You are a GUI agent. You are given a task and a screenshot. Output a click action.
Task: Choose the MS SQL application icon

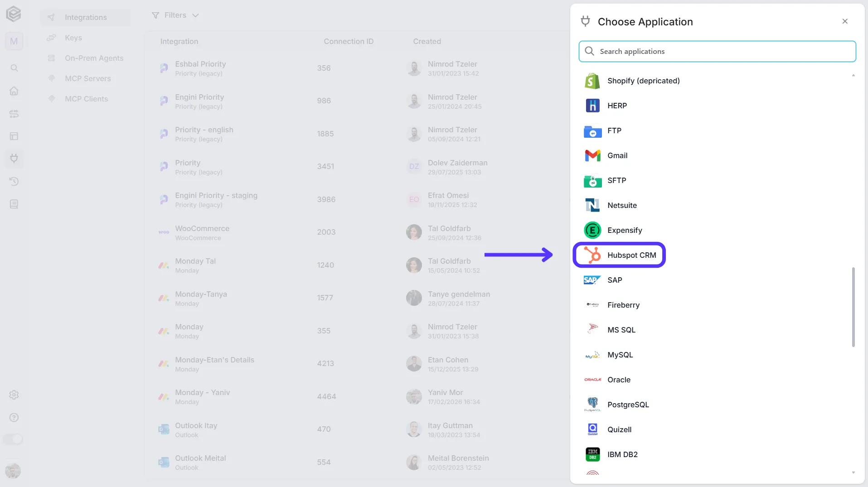592,329
